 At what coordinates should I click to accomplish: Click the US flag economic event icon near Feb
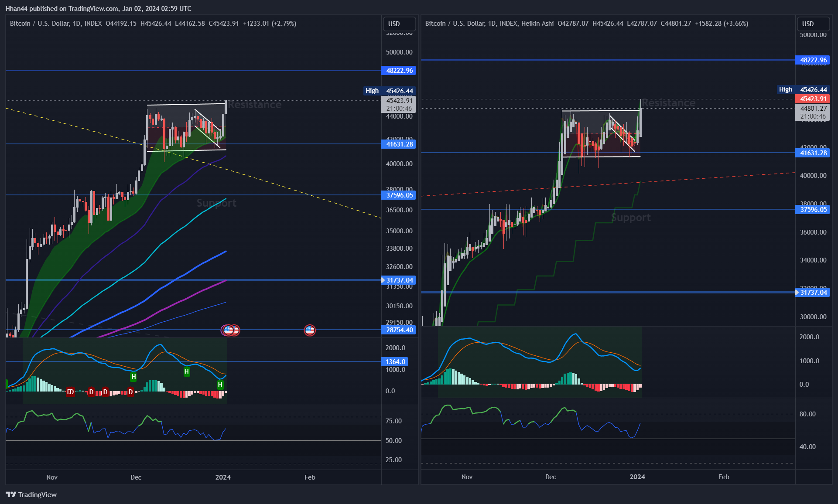click(310, 330)
